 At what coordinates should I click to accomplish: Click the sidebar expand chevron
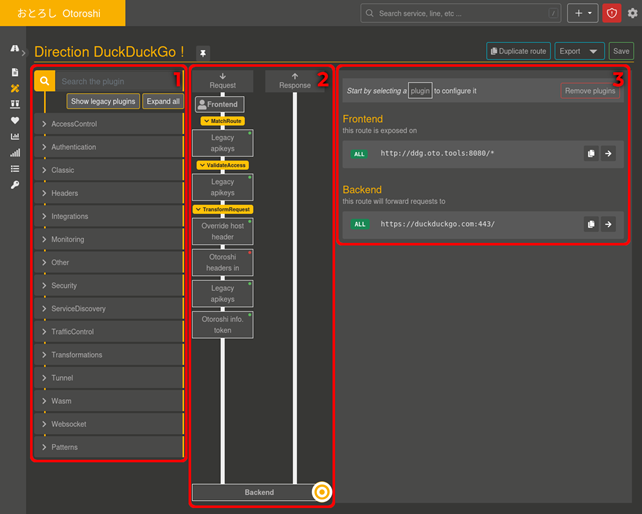(x=23, y=53)
